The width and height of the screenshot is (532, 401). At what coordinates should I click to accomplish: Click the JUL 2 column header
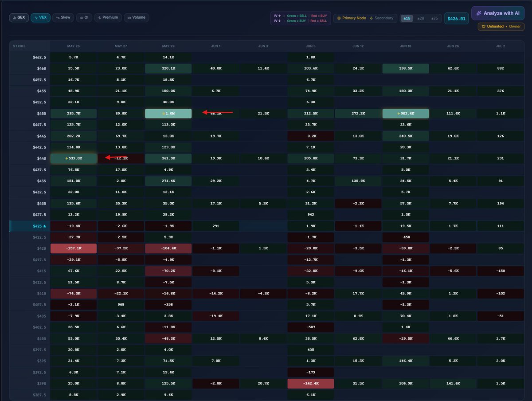click(x=500, y=46)
